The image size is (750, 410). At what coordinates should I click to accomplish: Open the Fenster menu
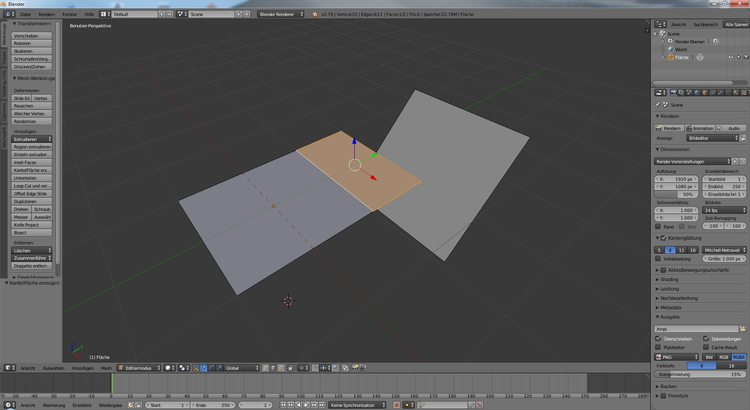[x=69, y=15]
